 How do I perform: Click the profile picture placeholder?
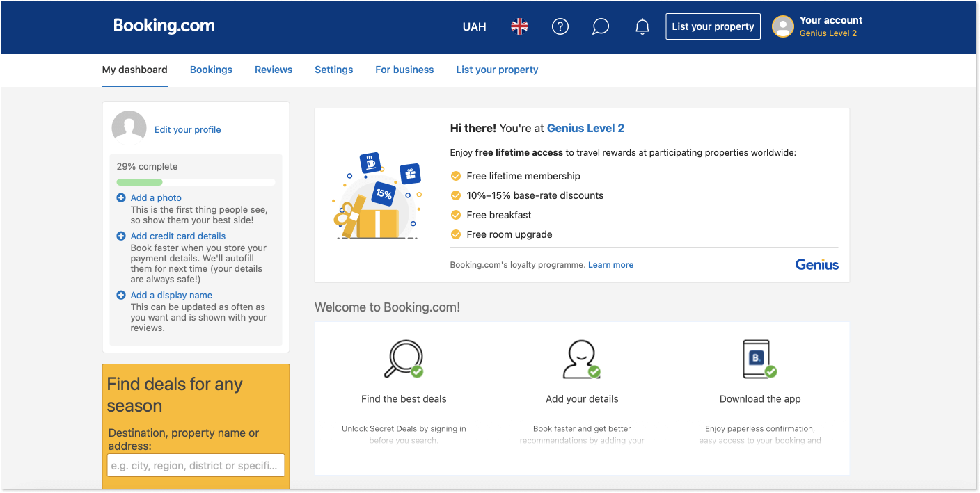click(x=129, y=127)
